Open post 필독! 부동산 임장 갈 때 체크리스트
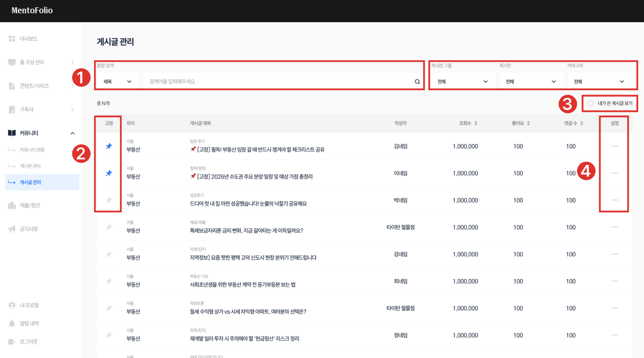This screenshot has height=358, width=644. [257, 150]
